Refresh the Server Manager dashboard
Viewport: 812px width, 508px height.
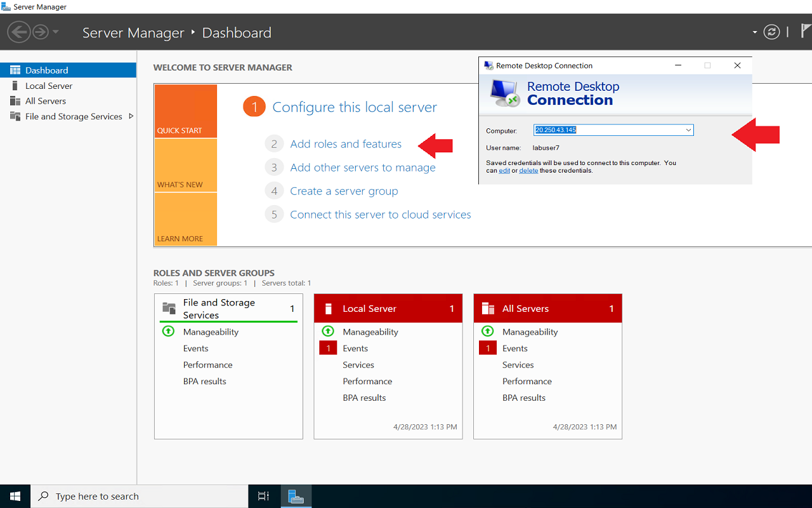tap(771, 32)
